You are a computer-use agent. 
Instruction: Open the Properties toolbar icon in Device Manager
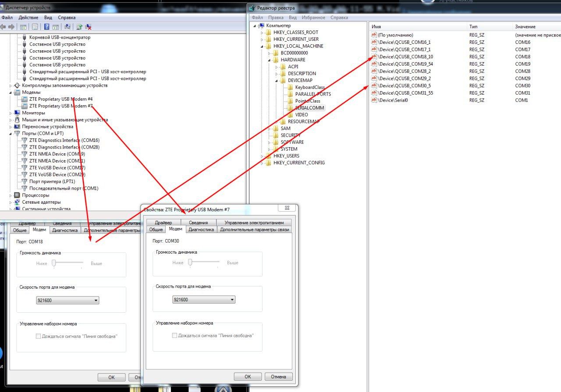pos(35,27)
